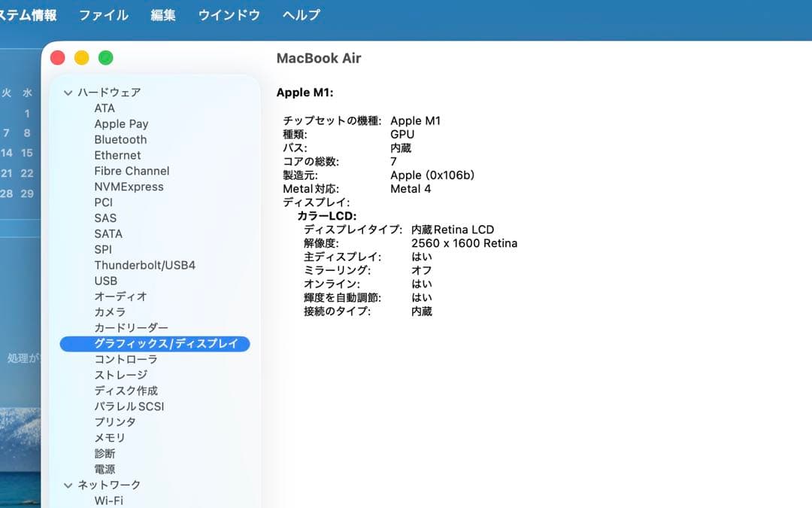Image resolution: width=812 pixels, height=508 pixels.
Task: Open the ウインドウ menu
Action: [228, 14]
